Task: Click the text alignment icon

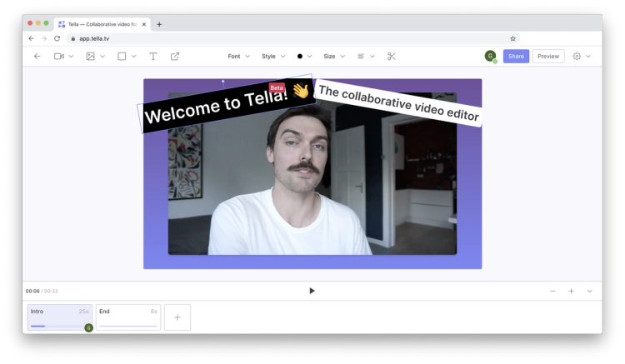Action: pos(361,57)
